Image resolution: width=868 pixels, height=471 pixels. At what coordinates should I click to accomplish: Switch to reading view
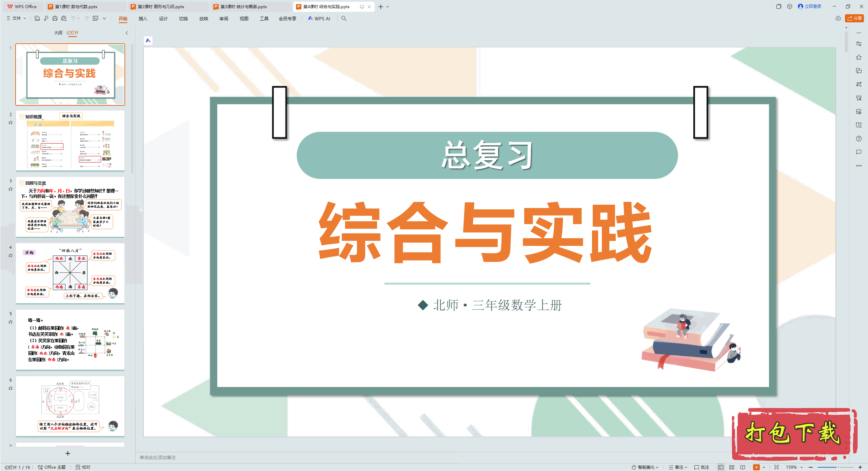click(x=743, y=467)
